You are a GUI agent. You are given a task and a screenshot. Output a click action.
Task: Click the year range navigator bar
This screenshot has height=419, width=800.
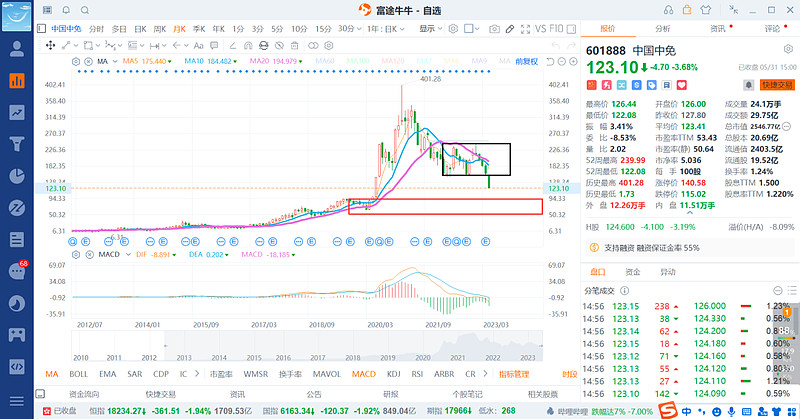point(307,346)
